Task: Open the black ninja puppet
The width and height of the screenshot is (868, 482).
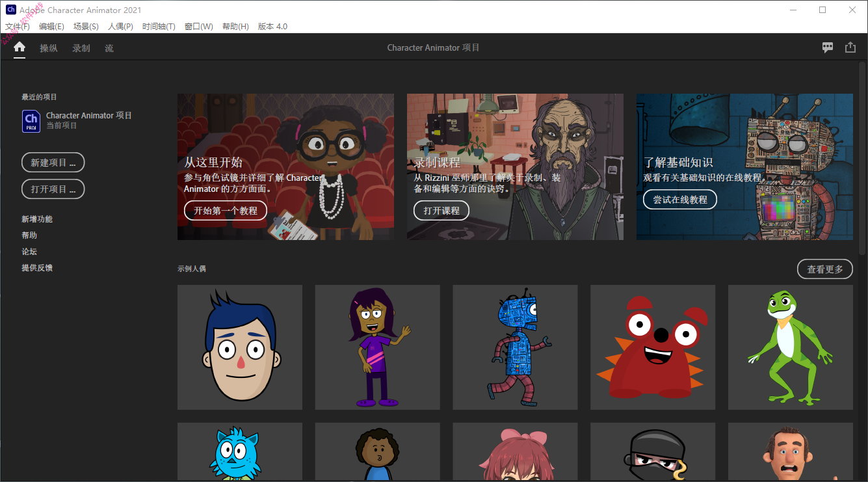Action: pos(653,452)
